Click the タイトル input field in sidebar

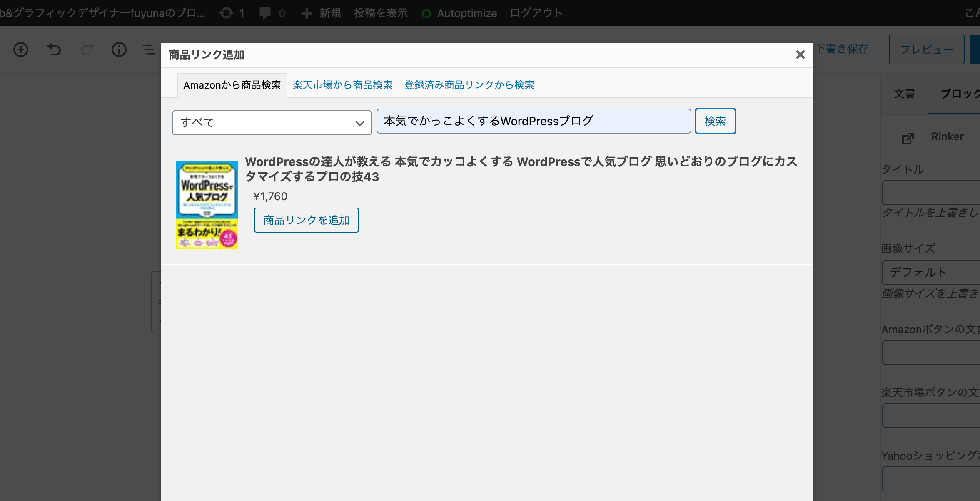[x=931, y=192]
